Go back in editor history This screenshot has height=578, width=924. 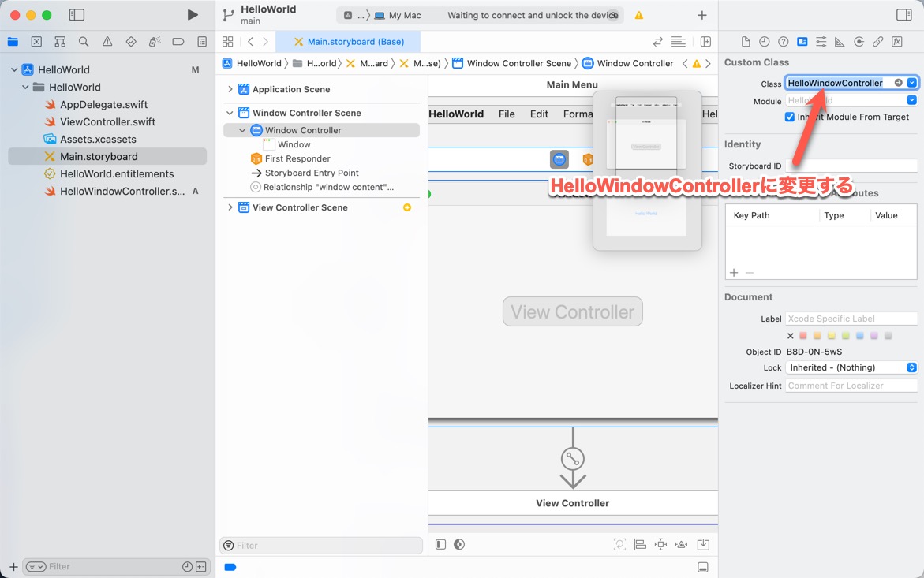[250, 42]
